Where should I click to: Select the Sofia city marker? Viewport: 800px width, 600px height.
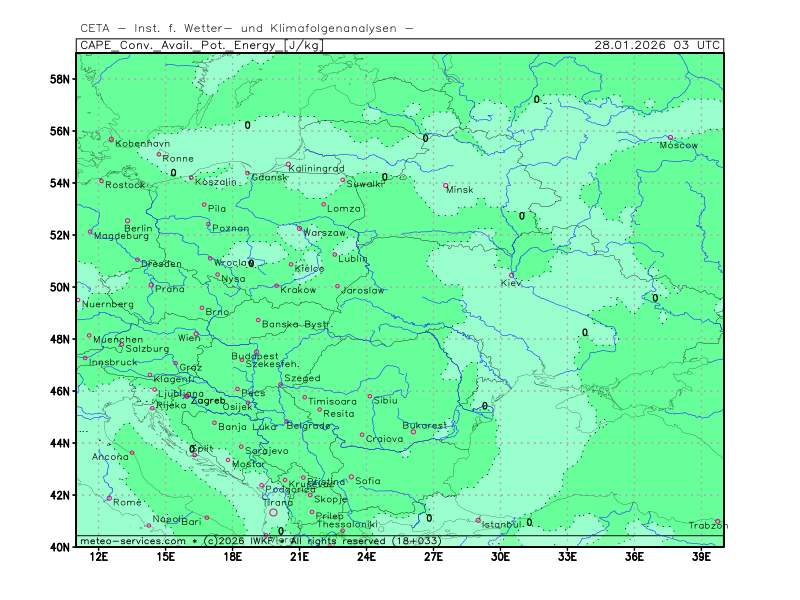coord(351,477)
